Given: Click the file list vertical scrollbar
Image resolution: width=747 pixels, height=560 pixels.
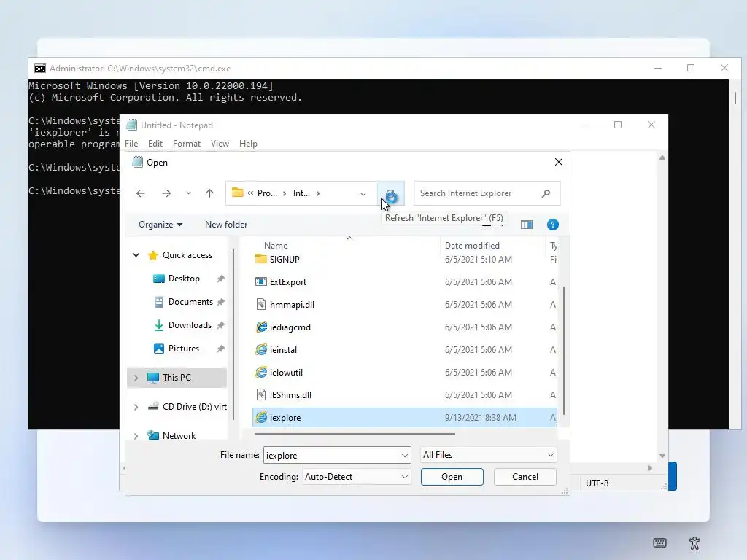Looking at the screenshot, I should [x=565, y=351].
